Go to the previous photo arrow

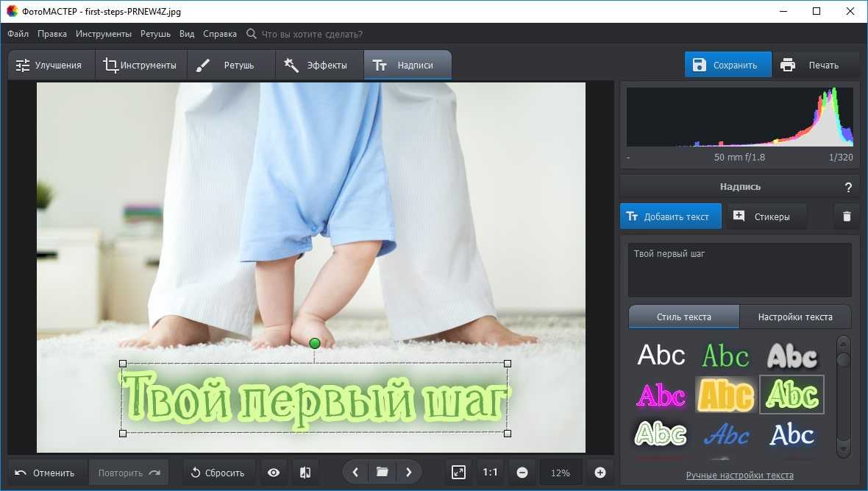[356, 473]
